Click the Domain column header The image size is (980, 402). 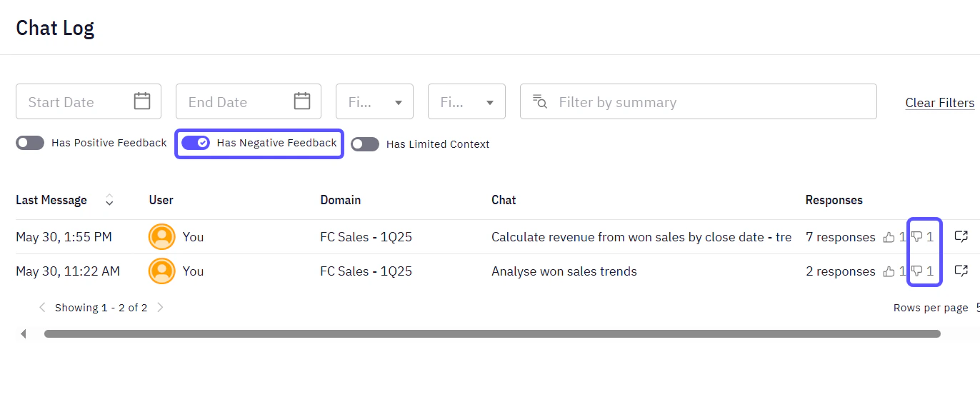340,200
